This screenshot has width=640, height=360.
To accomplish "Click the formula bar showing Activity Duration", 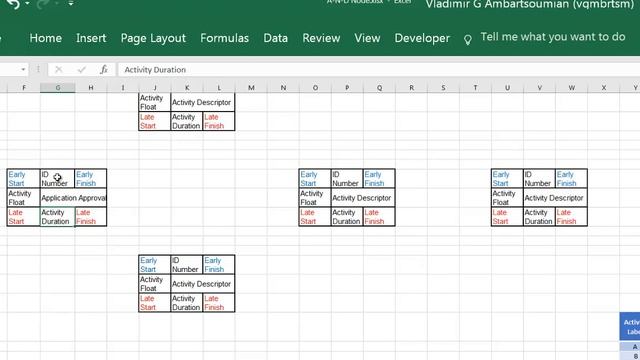I will click(379, 70).
